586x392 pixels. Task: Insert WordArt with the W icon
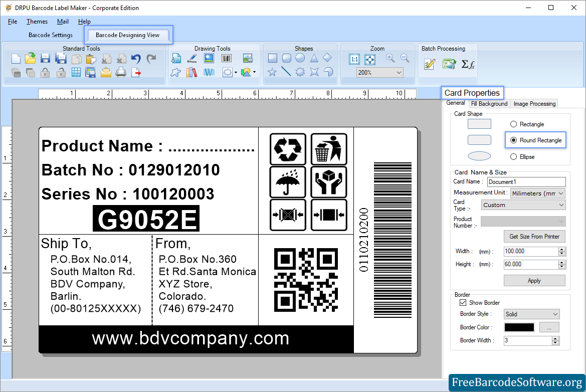(209, 72)
